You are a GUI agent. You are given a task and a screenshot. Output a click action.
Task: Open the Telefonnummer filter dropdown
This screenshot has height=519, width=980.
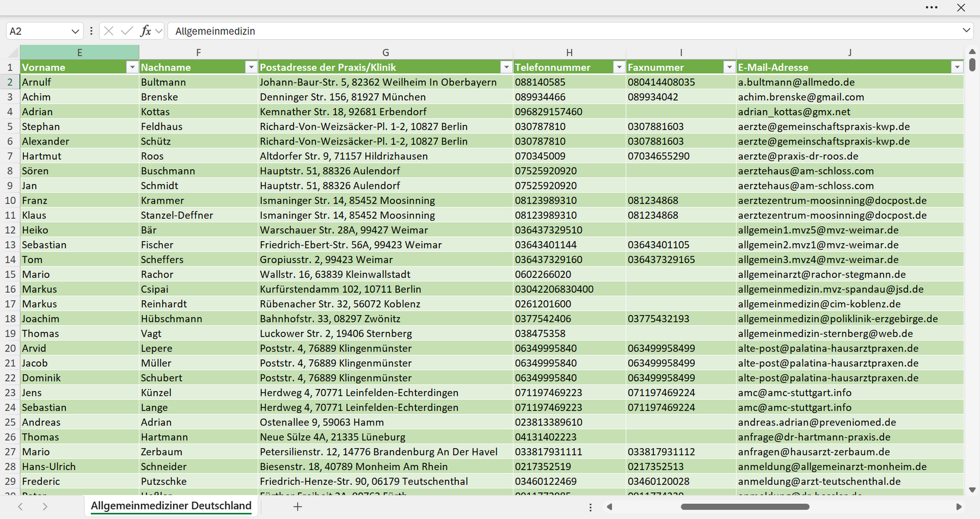pyautogui.click(x=619, y=67)
